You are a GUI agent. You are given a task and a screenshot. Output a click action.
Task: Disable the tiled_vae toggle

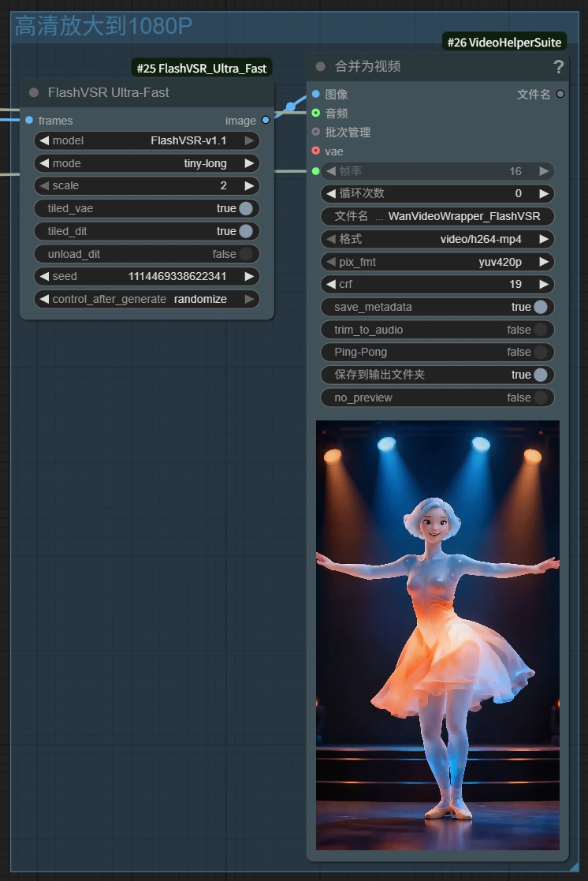pyautogui.click(x=245, y=208)
